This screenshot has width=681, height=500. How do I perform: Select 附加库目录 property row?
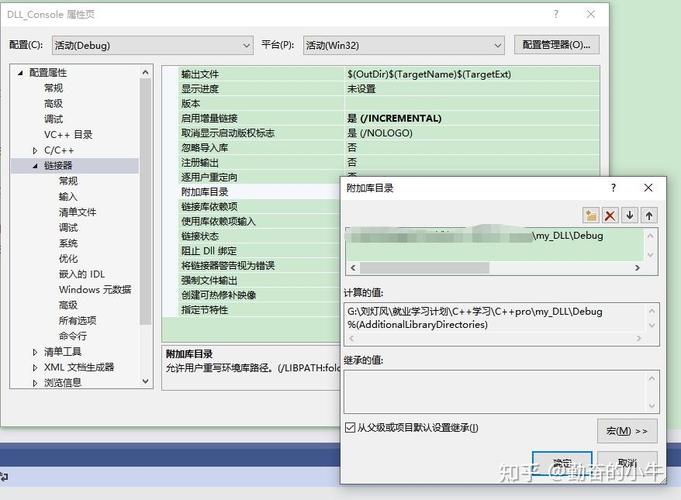pyautogui.click(x=260, y=192)
